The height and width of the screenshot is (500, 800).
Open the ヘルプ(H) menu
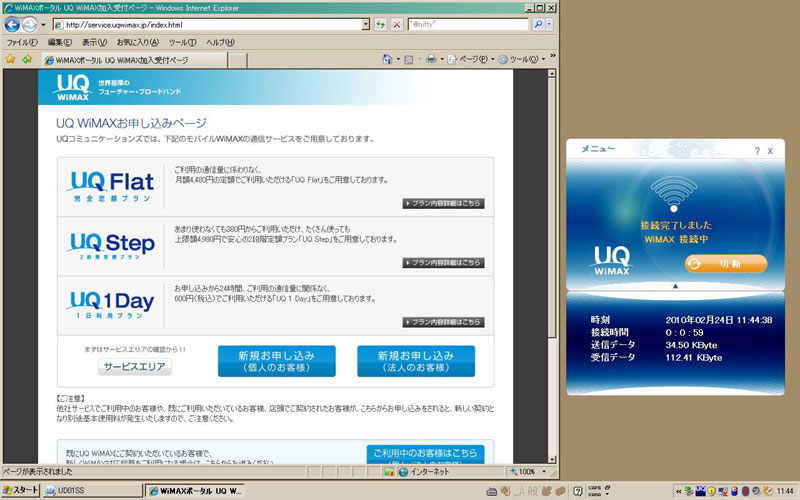(220, 42)
